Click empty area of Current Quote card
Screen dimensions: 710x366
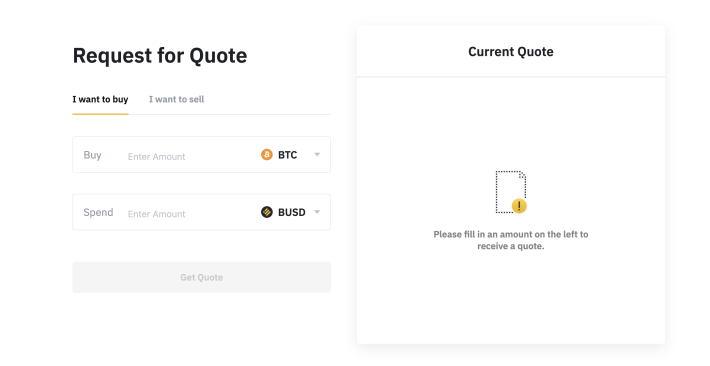pos(511,299)
